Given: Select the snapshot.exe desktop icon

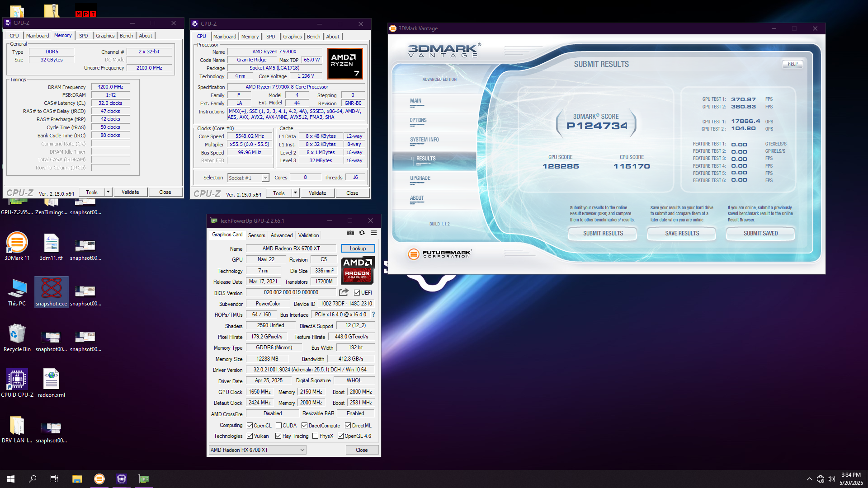Looking at the screenshot, I should pyautogui.click(x=52, y=292).
